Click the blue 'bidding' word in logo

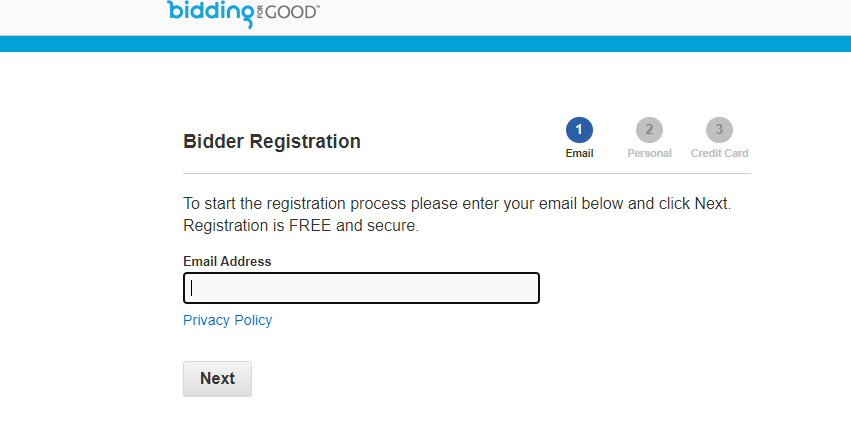(211, 13)
